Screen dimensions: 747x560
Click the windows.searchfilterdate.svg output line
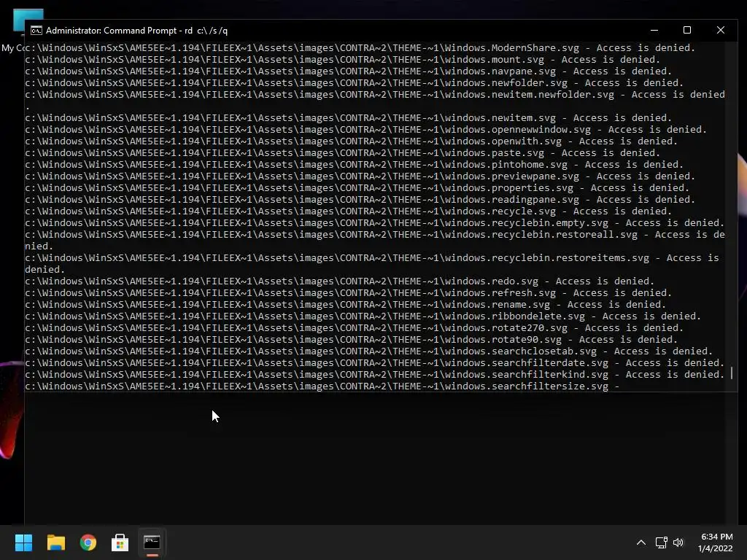coord(374,363)
